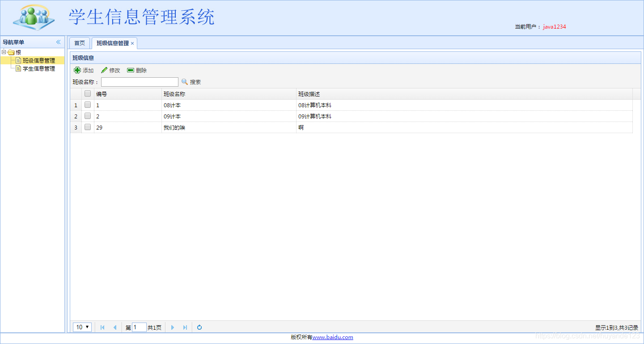Click the 删除 button label
Viewport: 644px width, 344px height.
(x=141, y=71)
